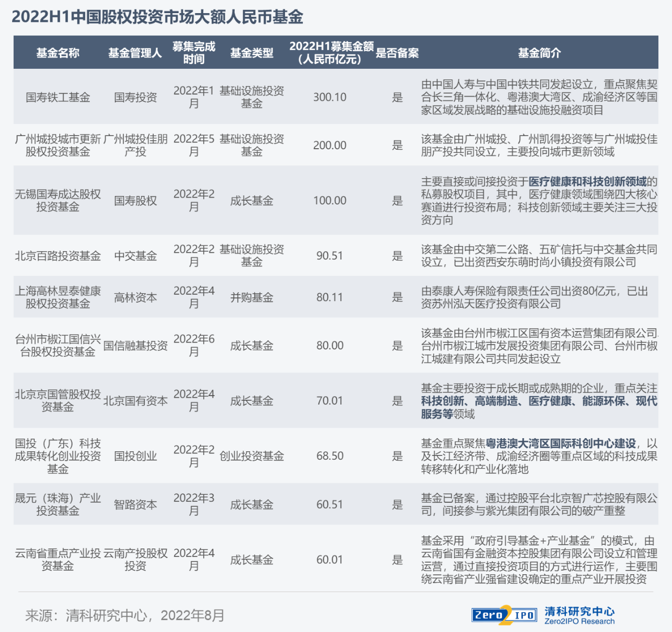Select 广州城投城市更新股权投资基金 fund name
The height and width of the screenshot is (632, 672).
pos(58,145)
